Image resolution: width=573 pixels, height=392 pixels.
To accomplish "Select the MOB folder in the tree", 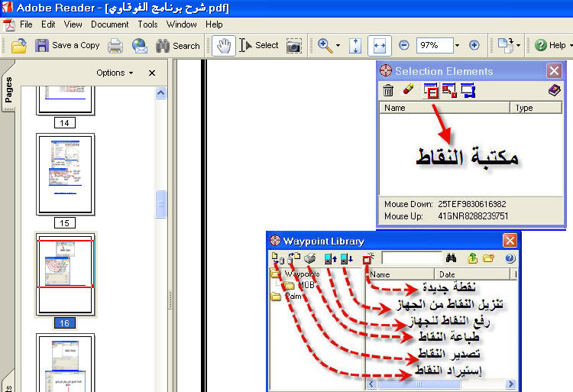I will tap(300, 285).
